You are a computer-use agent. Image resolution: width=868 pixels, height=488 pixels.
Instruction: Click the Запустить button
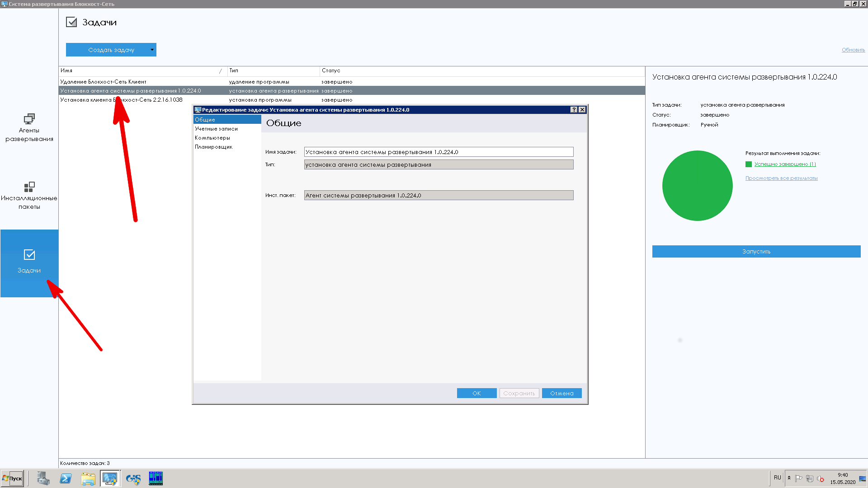(756, 252)
